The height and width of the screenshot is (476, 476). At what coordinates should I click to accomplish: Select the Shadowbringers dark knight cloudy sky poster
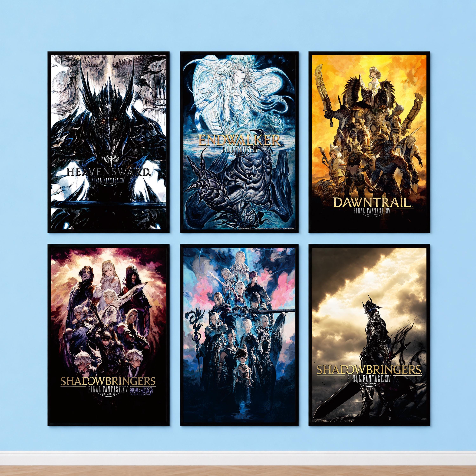pos(369,335)
